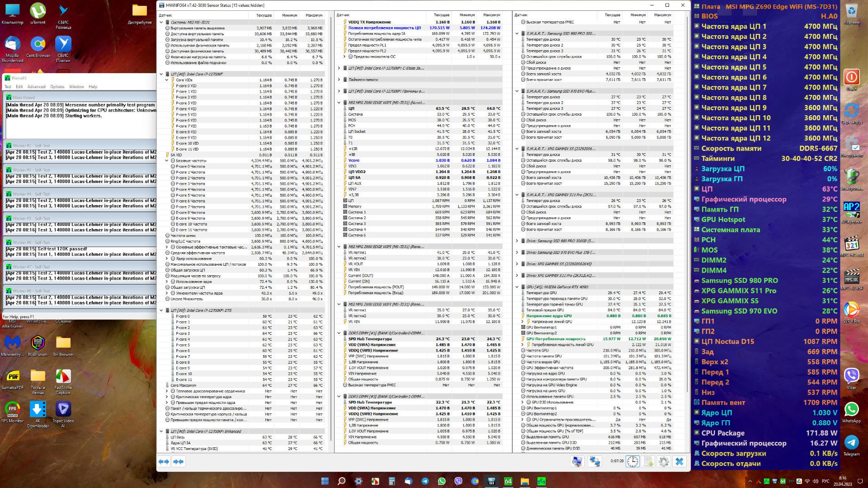Click the expand columns arrows icon
The height and width of the screenshot is (488, 868).
164,461
